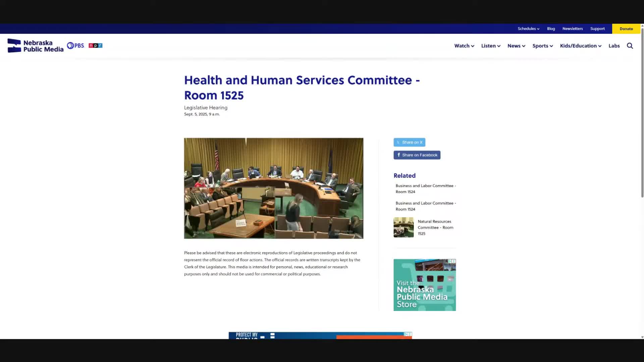This screenshot has width=644, height=362.
Task: Play the committee hearing video
Action: coord(273,188)
